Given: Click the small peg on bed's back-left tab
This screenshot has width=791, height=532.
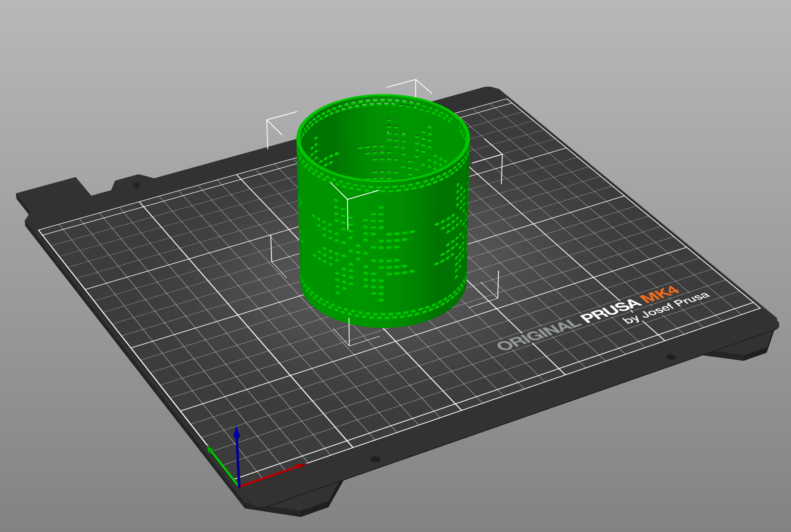Looking at the screenshot, I should [x=136, y=184].
